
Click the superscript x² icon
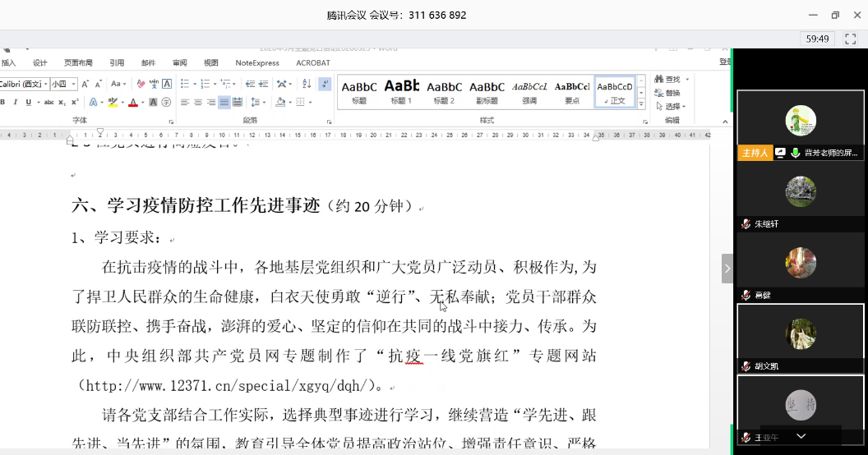click(x=75, y=103)
